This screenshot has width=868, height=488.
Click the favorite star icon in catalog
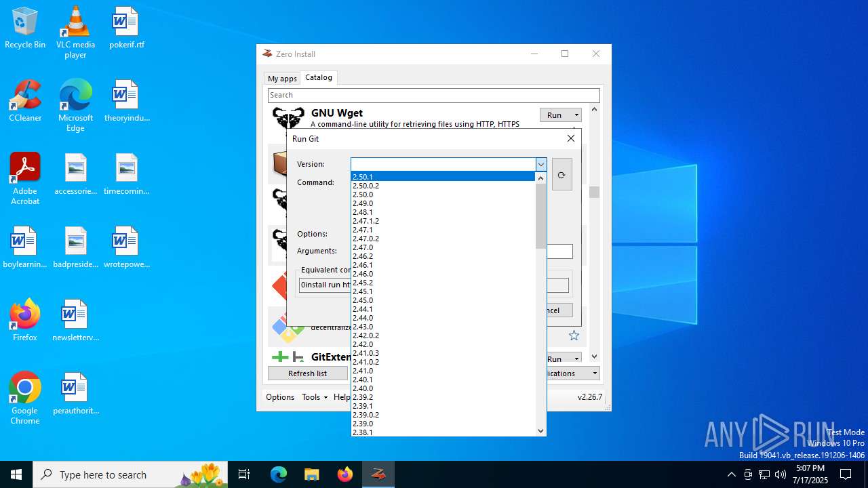(574, 335)
